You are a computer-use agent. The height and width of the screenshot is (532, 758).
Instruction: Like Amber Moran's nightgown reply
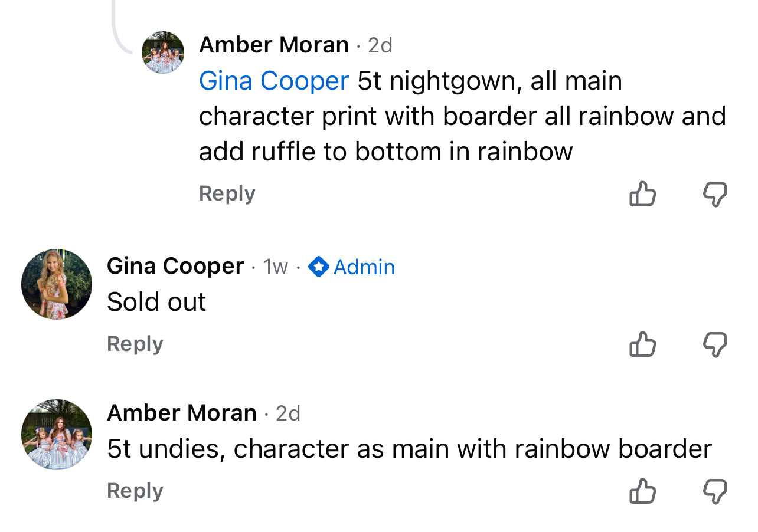coord(643,193)
